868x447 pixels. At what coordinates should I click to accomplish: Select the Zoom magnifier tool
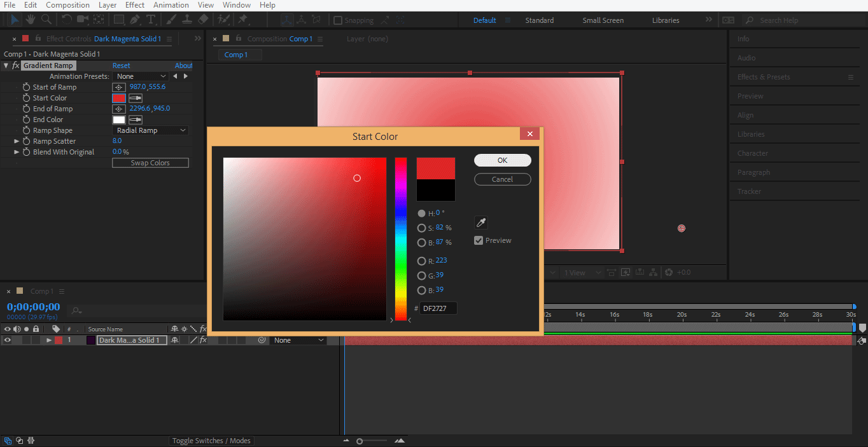(47, 20)
